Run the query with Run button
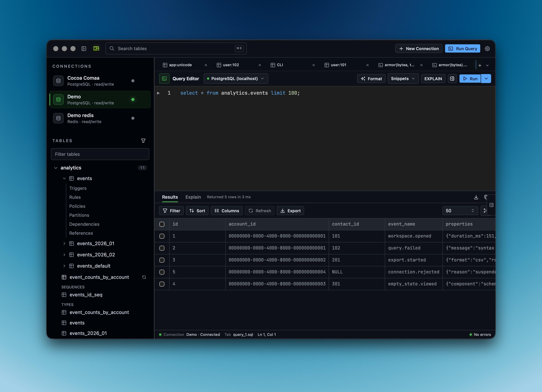 pyautogui.click(x=470, y=79)
